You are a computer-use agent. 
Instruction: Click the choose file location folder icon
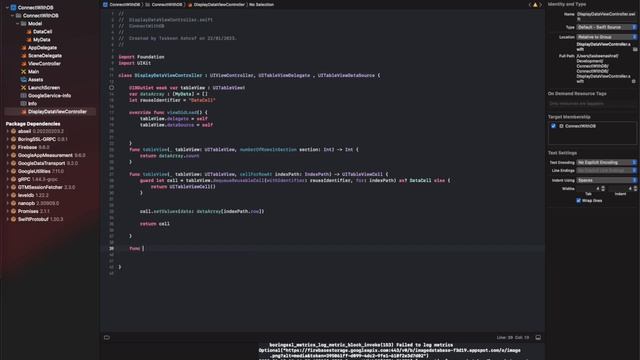point(635,49)
